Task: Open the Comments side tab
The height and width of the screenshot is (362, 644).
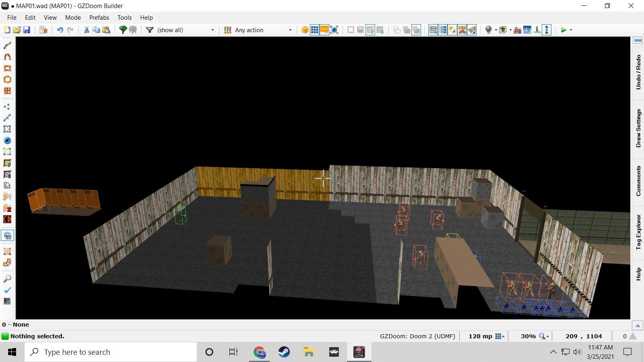Action: (x=638, y=181)
